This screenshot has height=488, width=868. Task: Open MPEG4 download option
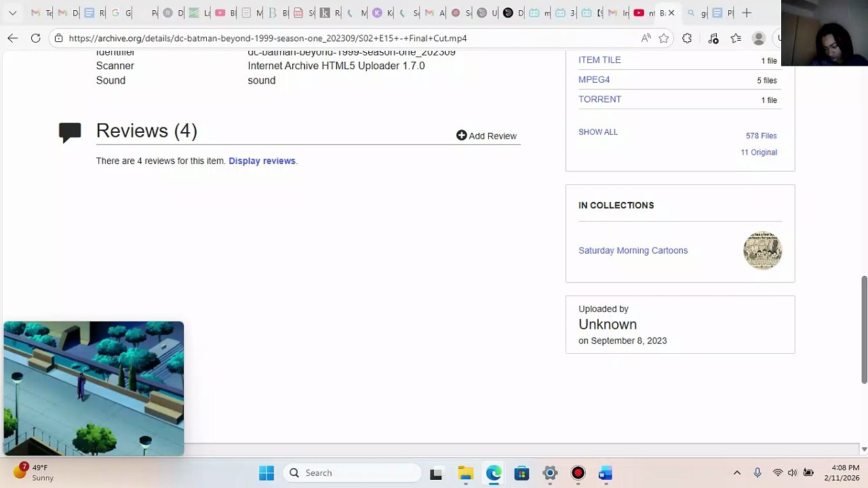coord(594,79)
